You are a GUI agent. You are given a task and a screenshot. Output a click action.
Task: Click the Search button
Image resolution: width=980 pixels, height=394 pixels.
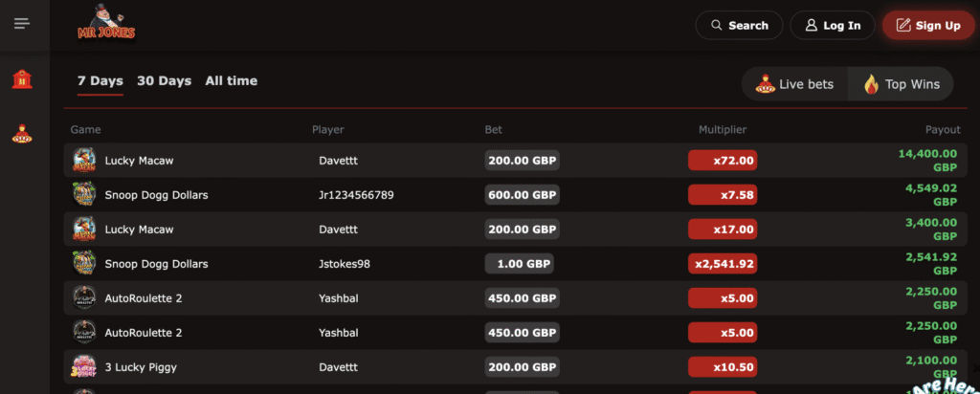pos(739,26)
